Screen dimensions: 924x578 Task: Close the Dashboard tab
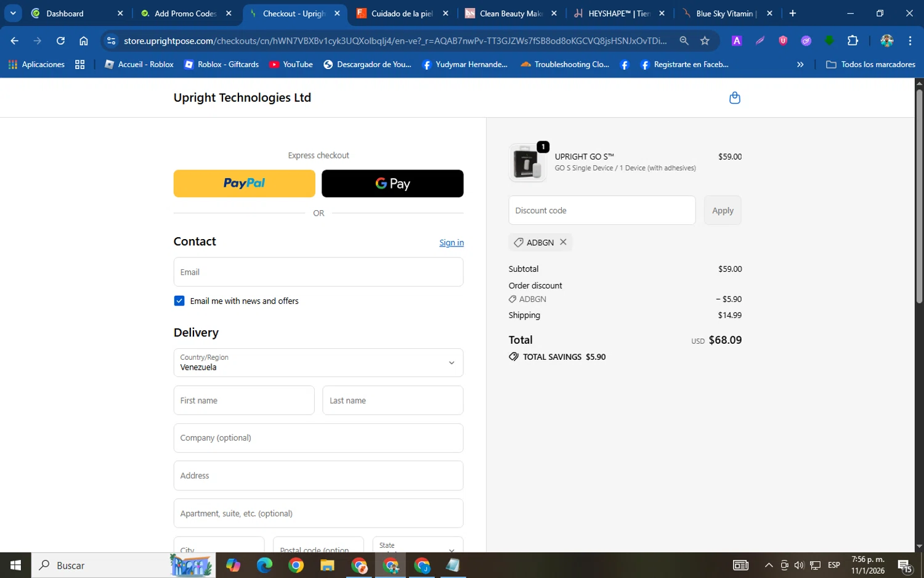pos(120,14)
